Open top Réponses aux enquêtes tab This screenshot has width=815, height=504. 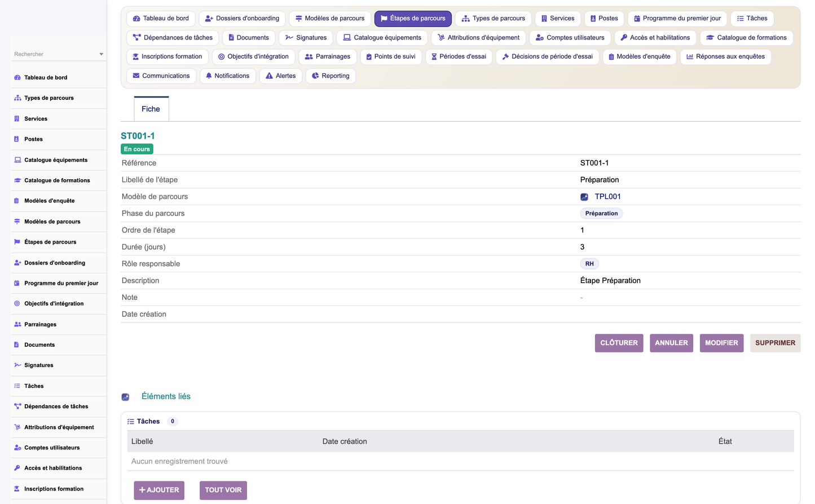(x=725, y=57)
